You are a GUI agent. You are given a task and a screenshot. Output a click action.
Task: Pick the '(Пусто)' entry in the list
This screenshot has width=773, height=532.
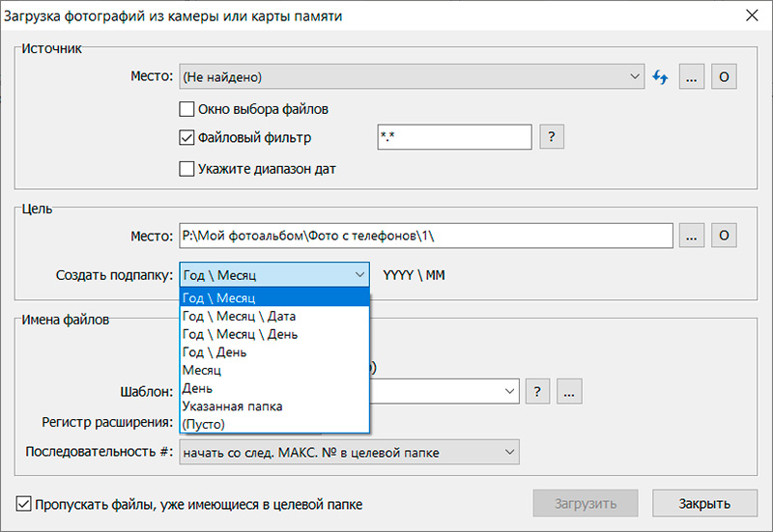tap(206, 425)
